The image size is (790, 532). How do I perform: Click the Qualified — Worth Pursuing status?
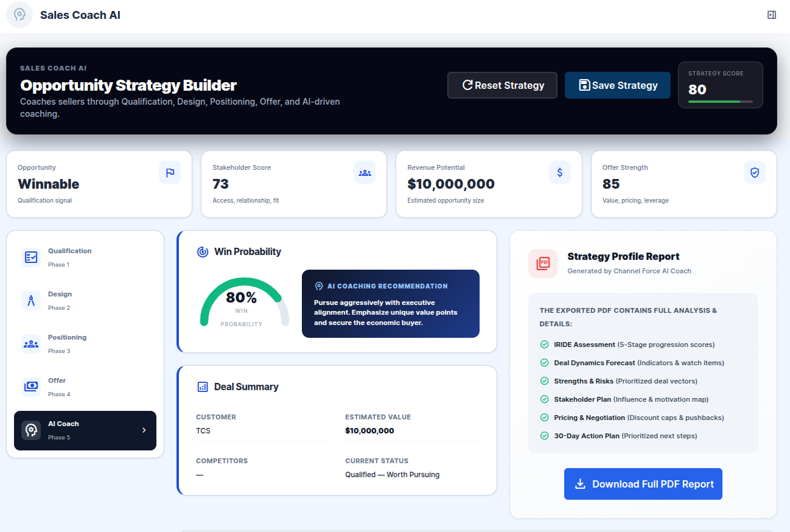392,474
